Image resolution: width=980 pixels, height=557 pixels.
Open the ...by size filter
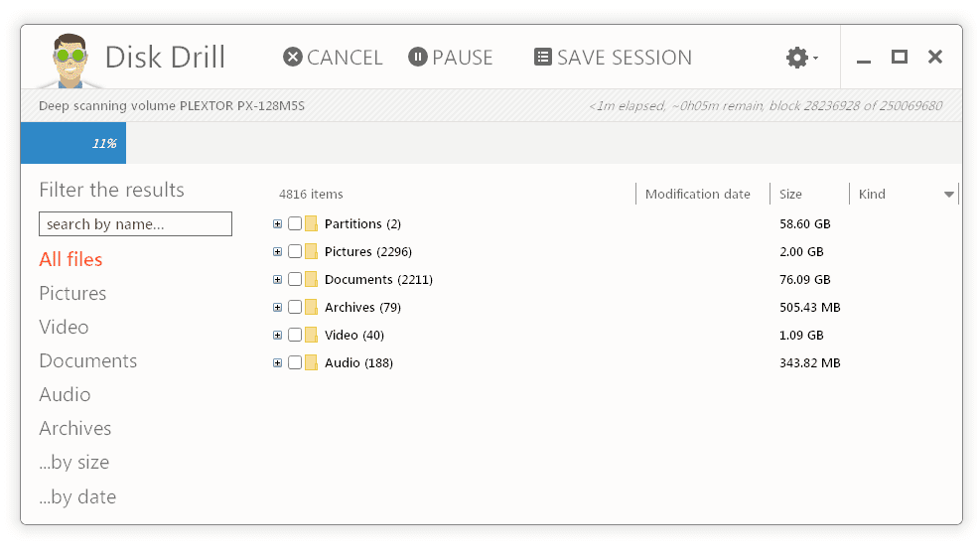point(74,463)
